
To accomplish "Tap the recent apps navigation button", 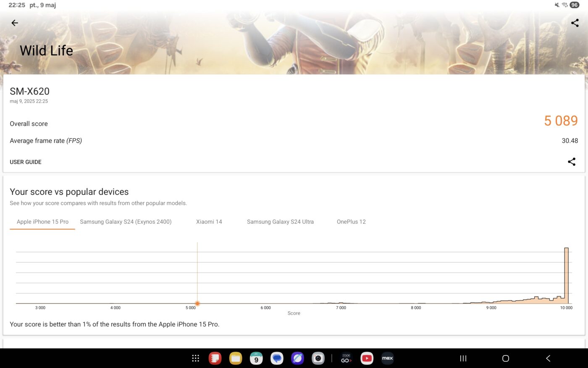I will pos(463,358).
